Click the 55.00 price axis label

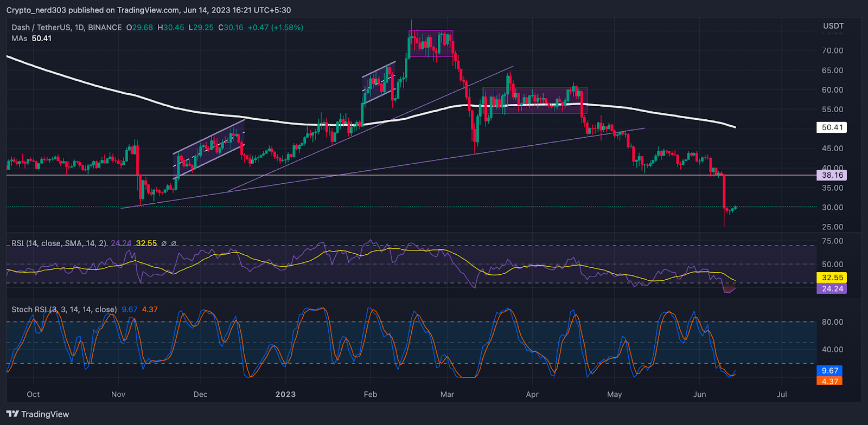coord(832,110)
